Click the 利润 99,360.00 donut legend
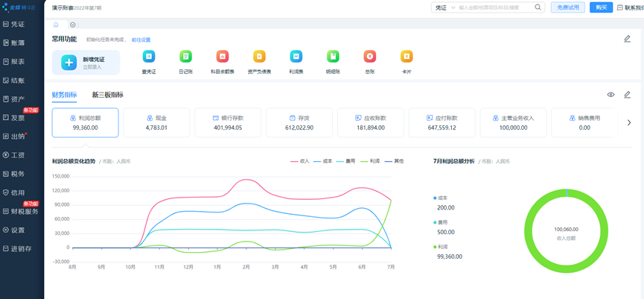This screenshot has height=299, width=644. [447, 252]
